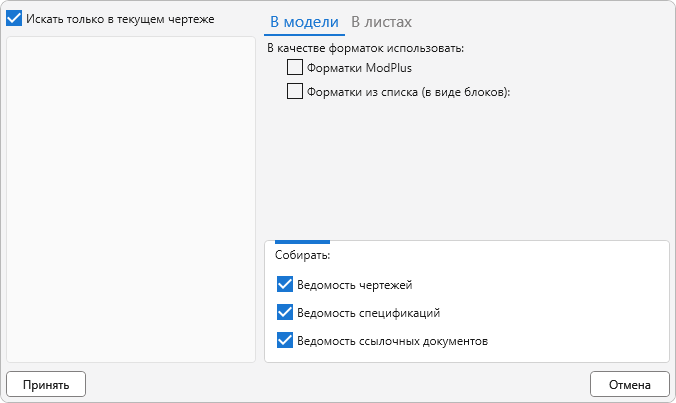Uncheck the "Искать только в текущем чертеже" checkbox
The image size is (676, 403).
[14, 19]
